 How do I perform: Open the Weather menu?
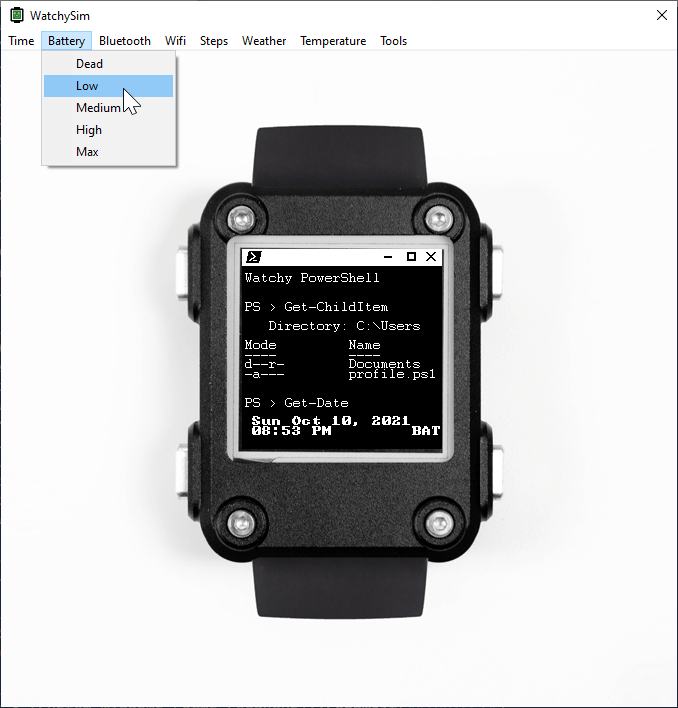point(264,41)
